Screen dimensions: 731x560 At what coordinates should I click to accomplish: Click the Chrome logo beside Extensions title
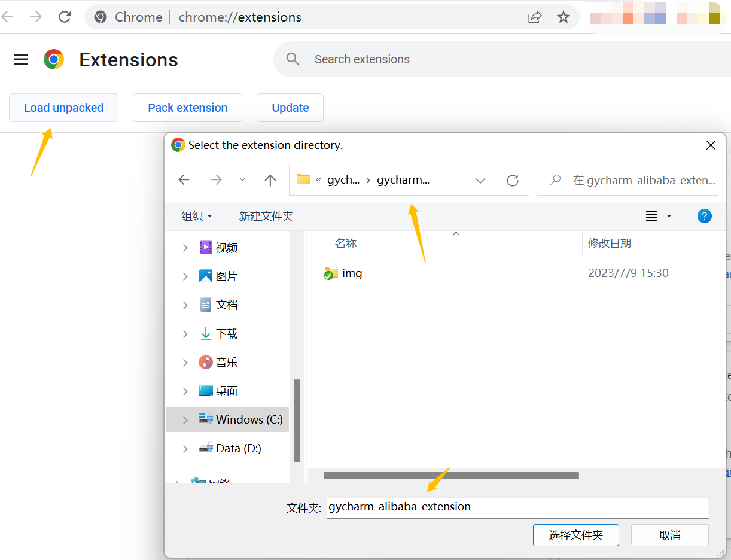tap(54, 59)
